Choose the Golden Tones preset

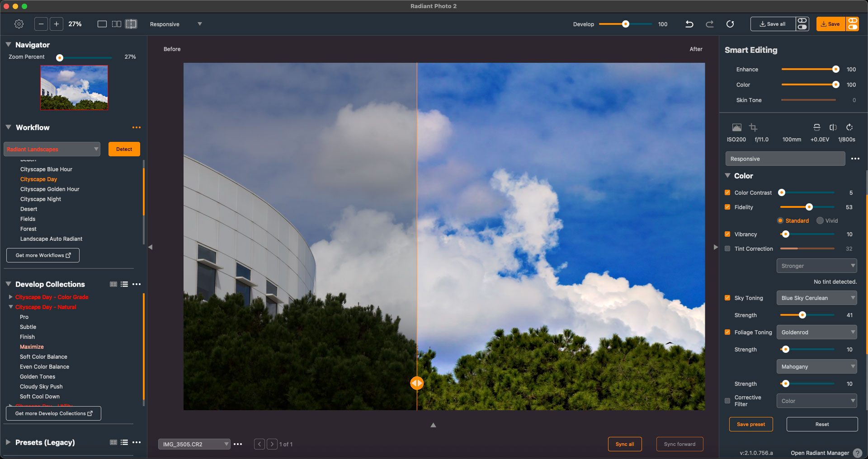[38, 377]
